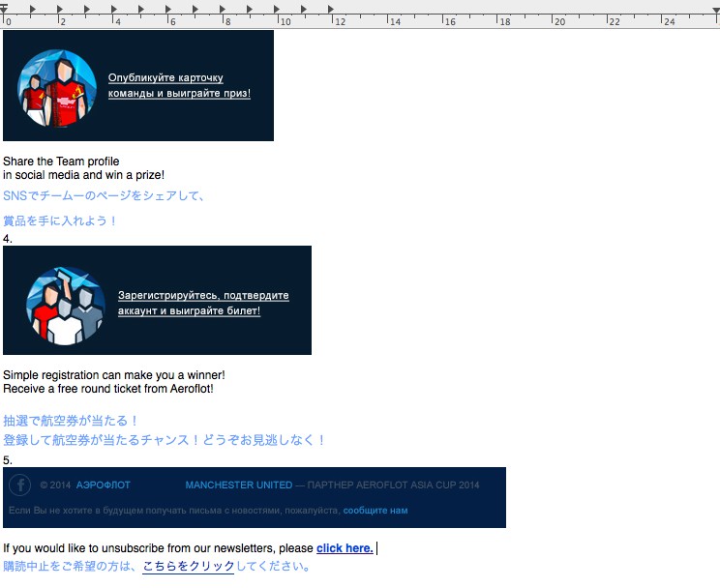Click the Japanese line '賞品を手に入れよう！'
720x588 pixels.
point(60,220)
